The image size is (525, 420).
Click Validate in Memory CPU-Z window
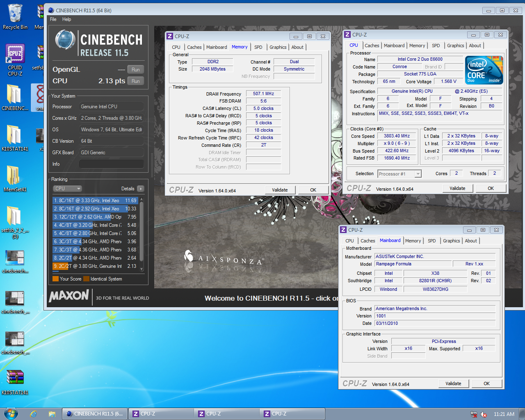280,190
